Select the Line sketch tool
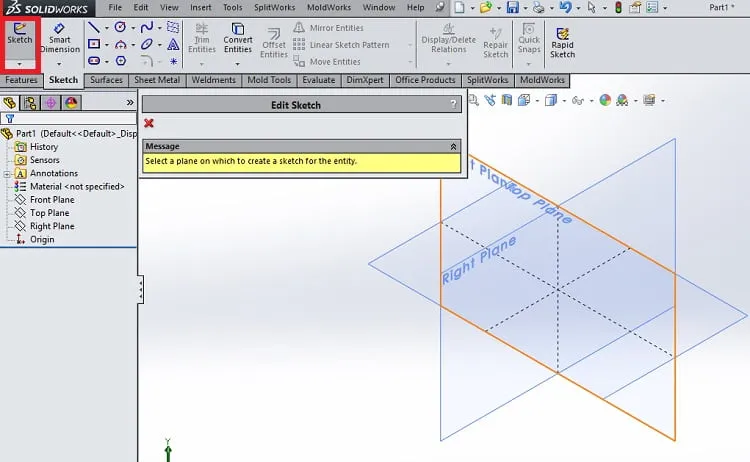This screenshot has width=750, height=462. 94,27
